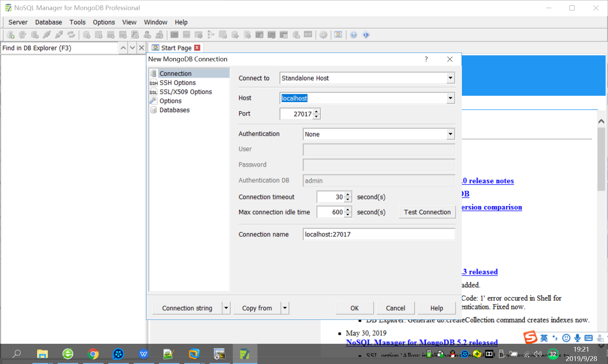
Task: Close the New MongoDB Connection dialog
Action: point(450,59)
